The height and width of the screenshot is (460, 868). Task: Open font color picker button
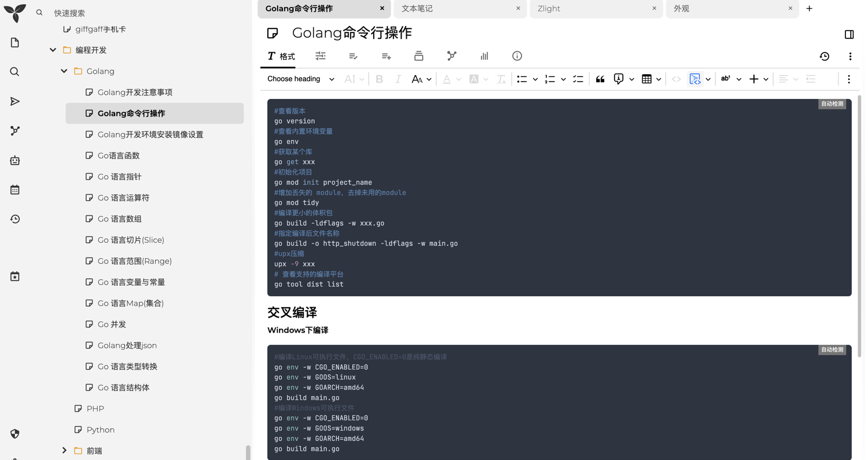coord(447,79)
